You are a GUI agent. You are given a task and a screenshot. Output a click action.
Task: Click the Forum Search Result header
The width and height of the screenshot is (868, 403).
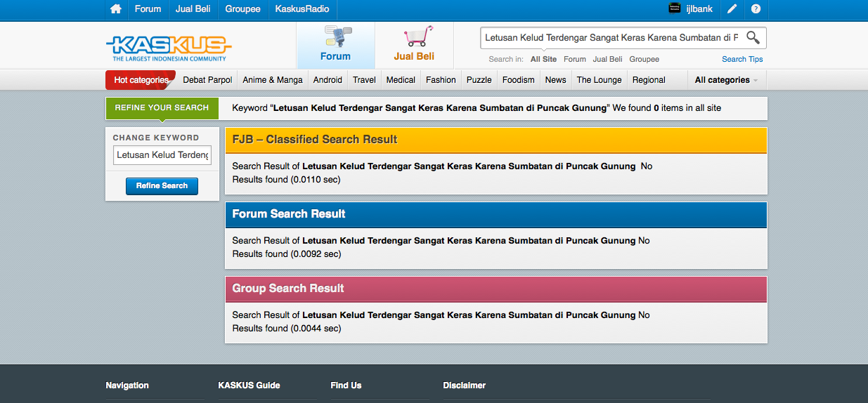[496, 214]
